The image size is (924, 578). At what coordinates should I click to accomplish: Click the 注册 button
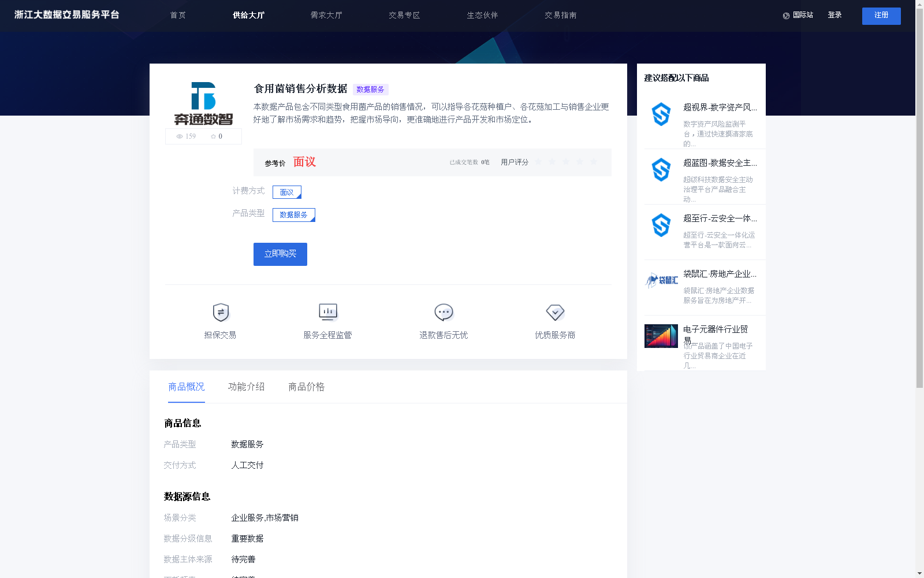[881, 16]
